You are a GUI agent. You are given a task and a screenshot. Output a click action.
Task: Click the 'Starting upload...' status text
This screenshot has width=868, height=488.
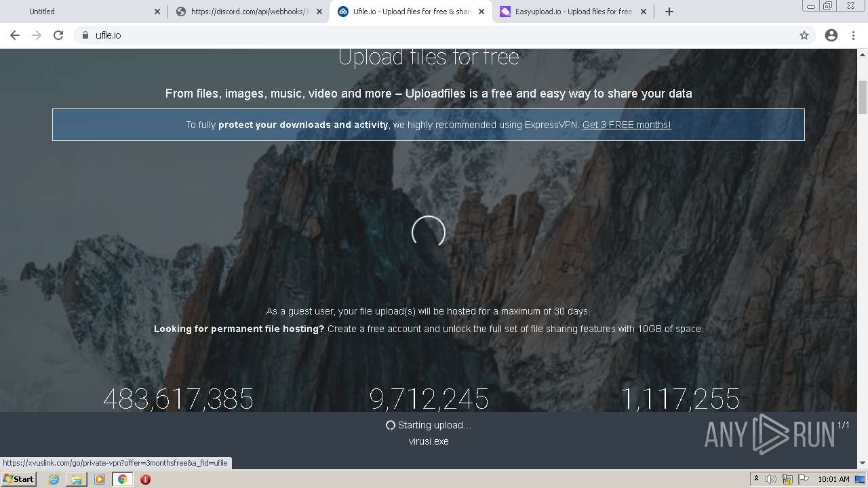pyautogui.click(x=434, y=425)
